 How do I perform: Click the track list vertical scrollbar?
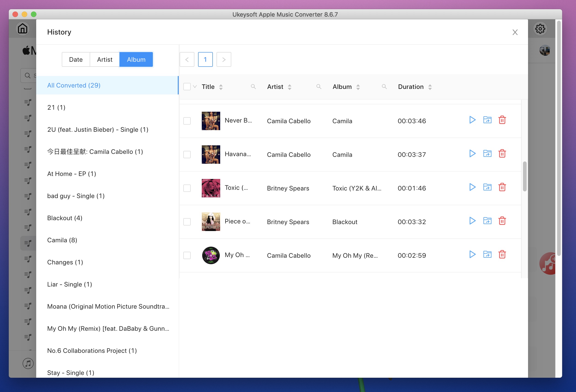coord(524,176)
